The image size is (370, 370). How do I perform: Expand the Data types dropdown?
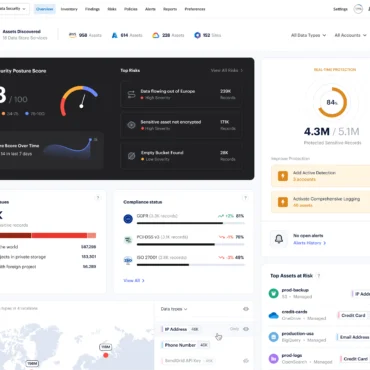coord(174,309)
